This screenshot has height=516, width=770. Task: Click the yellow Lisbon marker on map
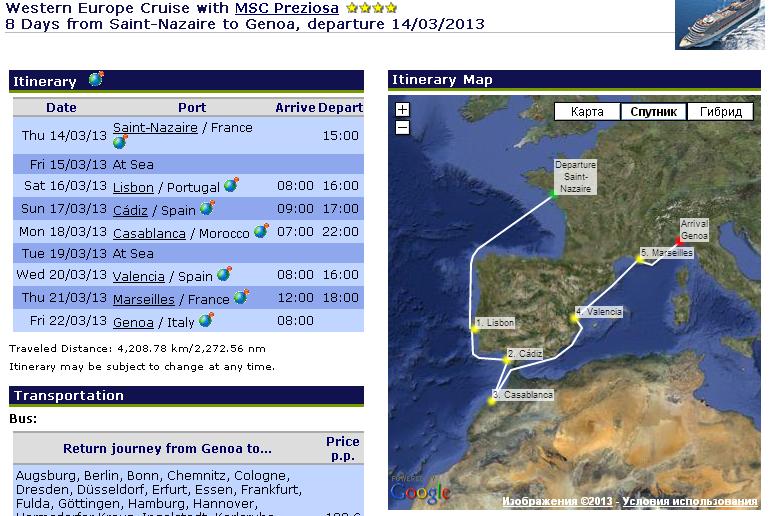click(475, 328)
